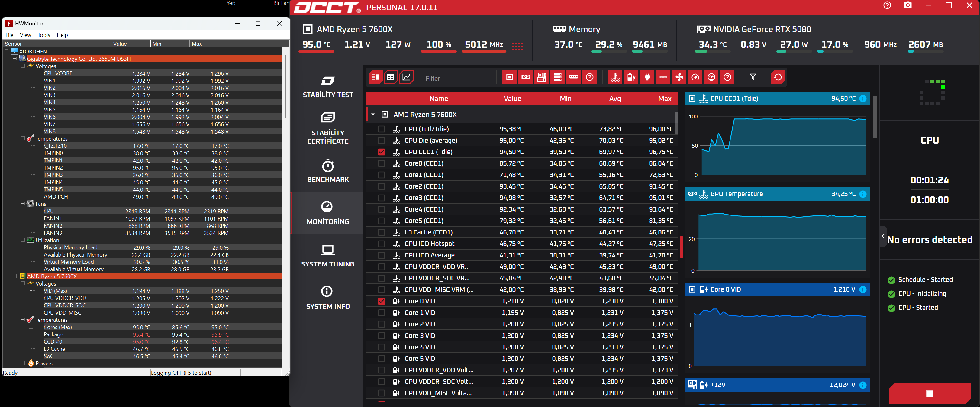Collapse the Gigabyte B650M DS3H node
Image resolution: width=980 pixels, height=407 pixels.
15,59
